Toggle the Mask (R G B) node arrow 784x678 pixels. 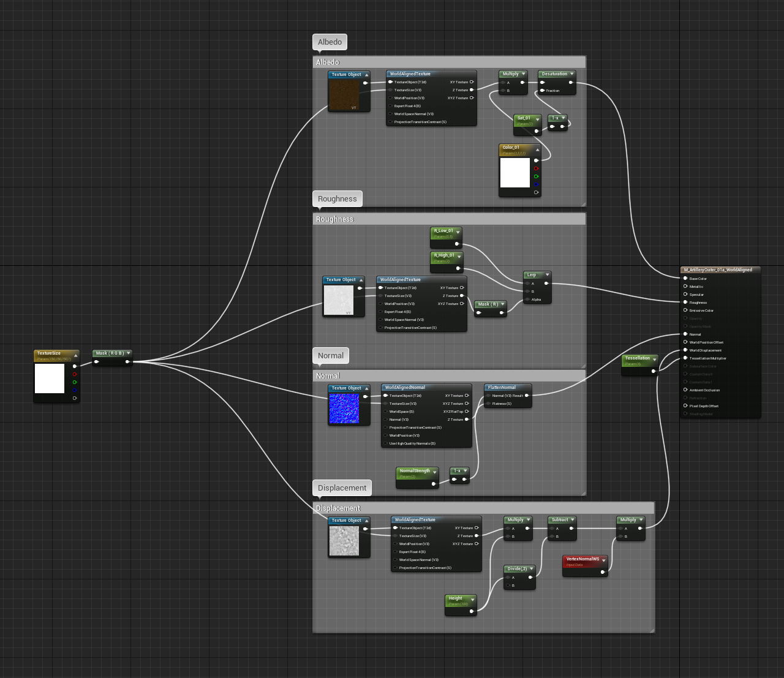(x=129, y=353)
